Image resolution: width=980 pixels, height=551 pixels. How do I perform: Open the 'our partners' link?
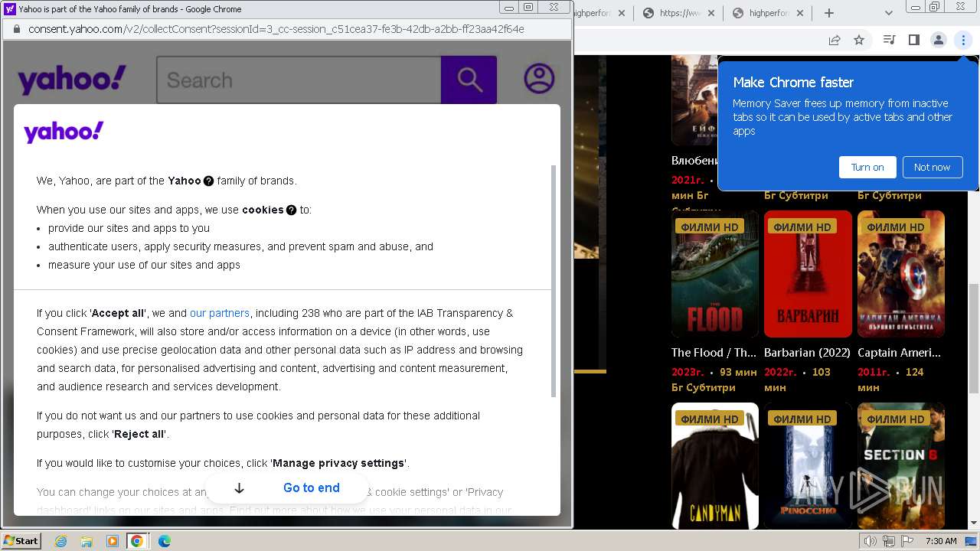pos(220,313)
